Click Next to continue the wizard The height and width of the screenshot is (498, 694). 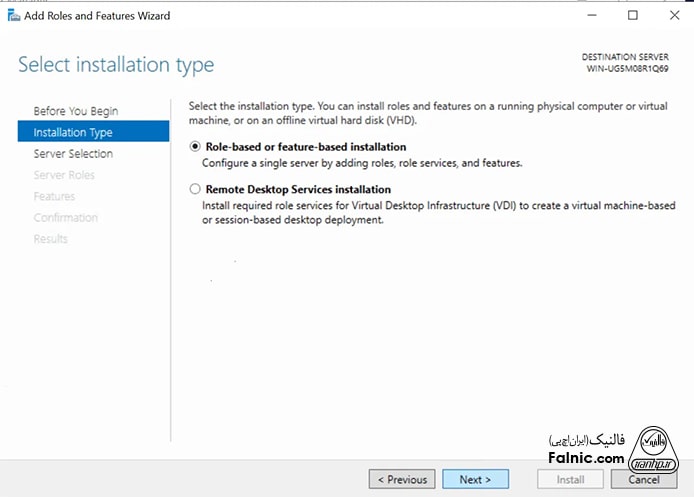click(x=475, y=480)
